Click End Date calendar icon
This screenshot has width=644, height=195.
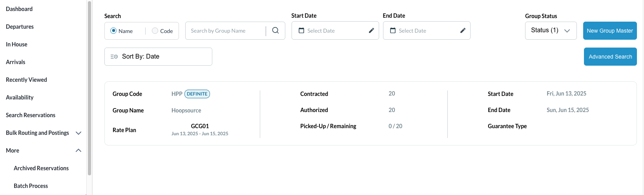click(x=393, y=31)
